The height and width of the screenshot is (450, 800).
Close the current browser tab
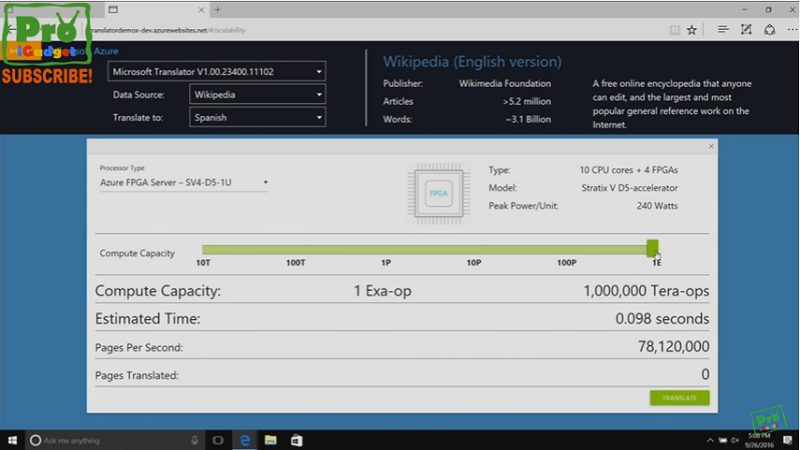[201, 10]
